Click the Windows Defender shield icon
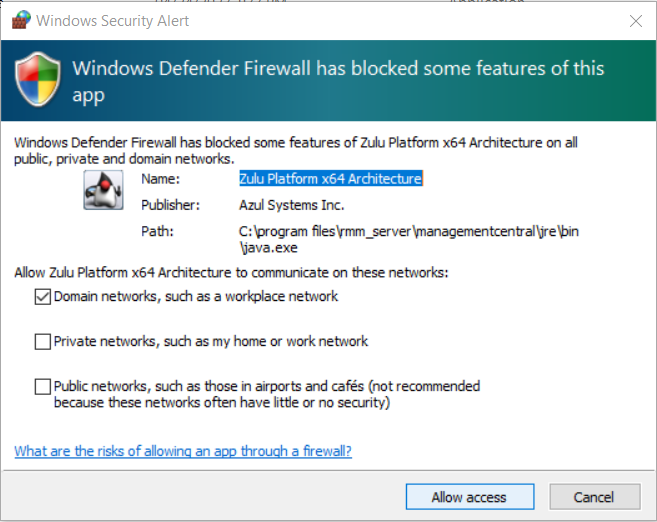 37,81
